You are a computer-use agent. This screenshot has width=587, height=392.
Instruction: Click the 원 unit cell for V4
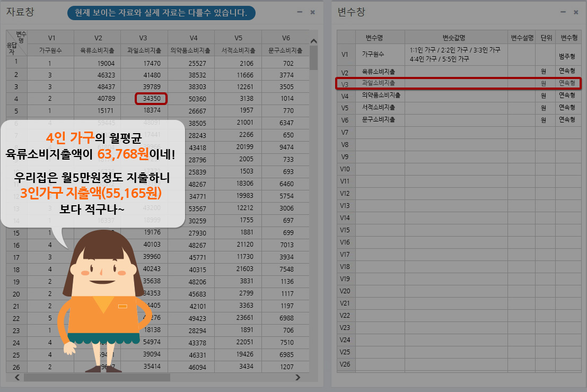coord(545,96)
